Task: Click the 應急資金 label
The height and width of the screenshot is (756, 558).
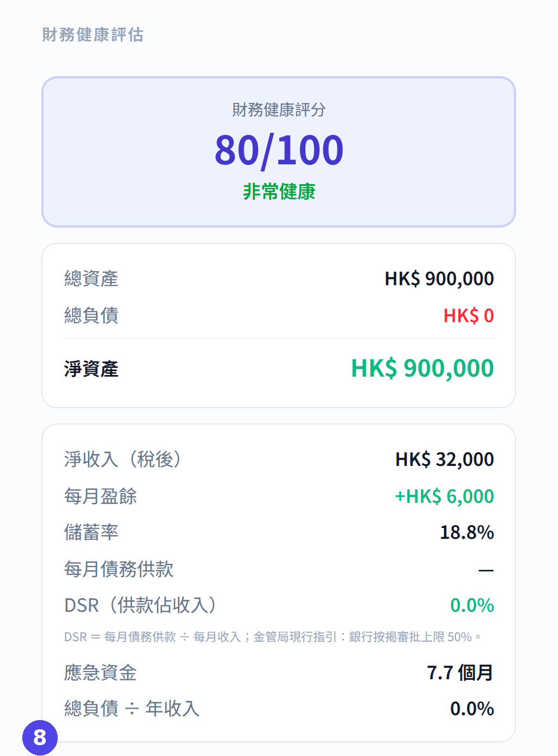Action: pos(100,673)
